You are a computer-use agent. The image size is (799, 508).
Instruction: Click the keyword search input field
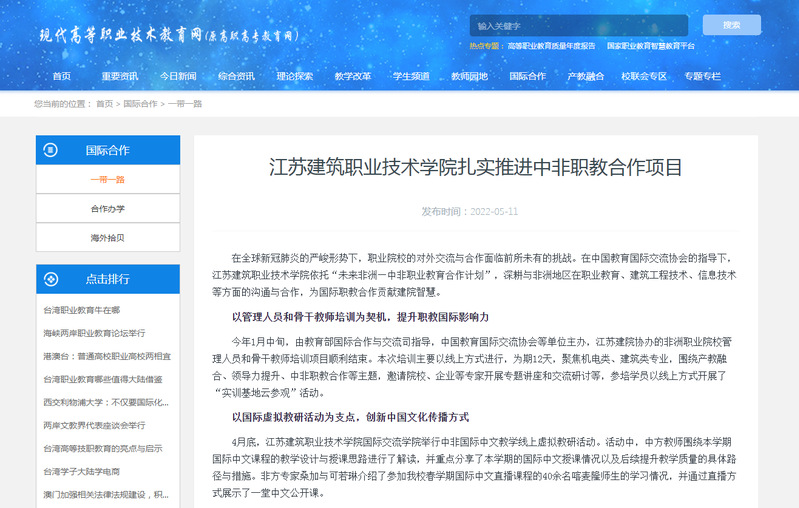click(x=578, y=25)
